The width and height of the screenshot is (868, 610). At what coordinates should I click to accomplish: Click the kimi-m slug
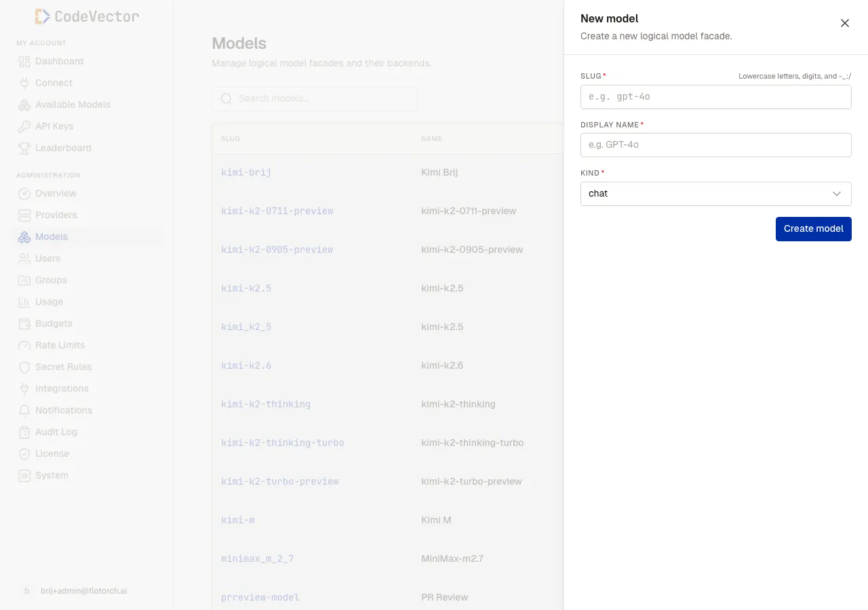[238, 520]
